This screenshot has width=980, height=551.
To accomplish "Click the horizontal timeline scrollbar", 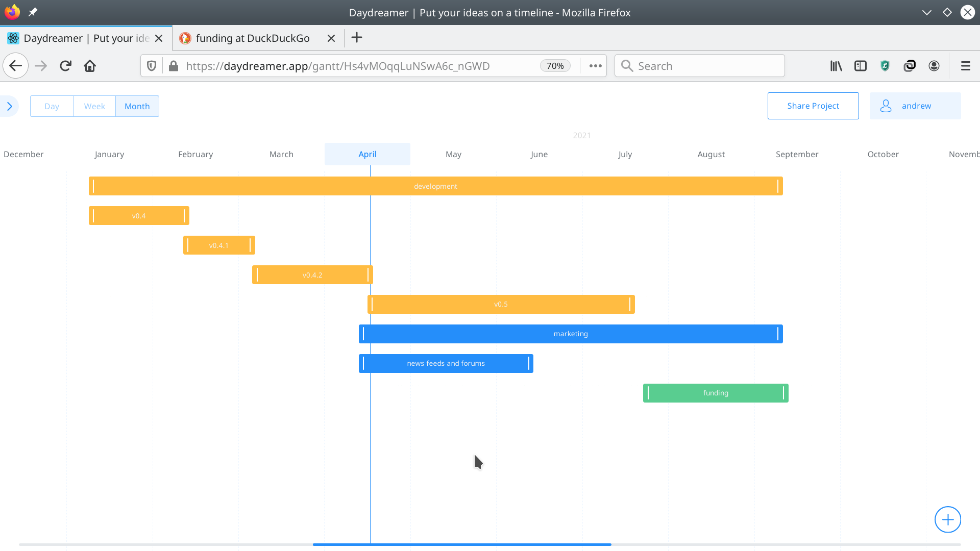I will [462, 544].
